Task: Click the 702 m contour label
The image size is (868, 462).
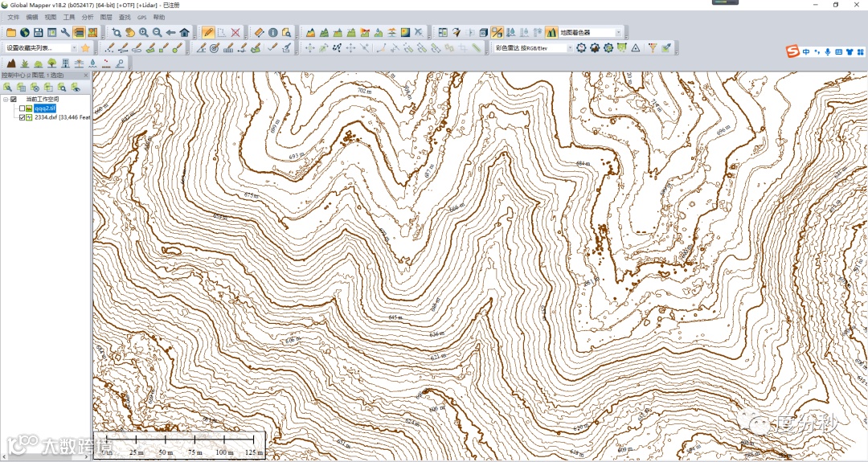Action: click(364, 90)
